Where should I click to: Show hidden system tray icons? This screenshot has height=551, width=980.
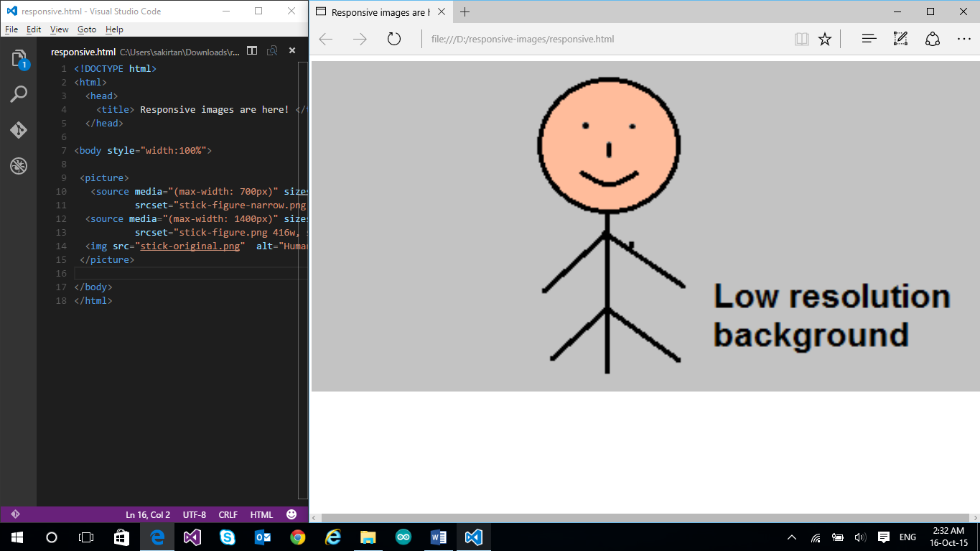tap(792, 537)
